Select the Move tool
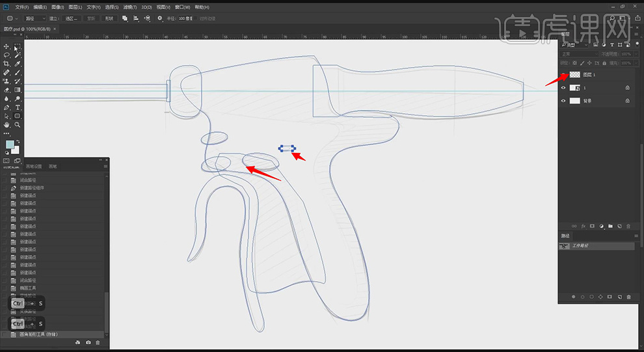Viewport: 644px width, 352px height. coord(7,47)
